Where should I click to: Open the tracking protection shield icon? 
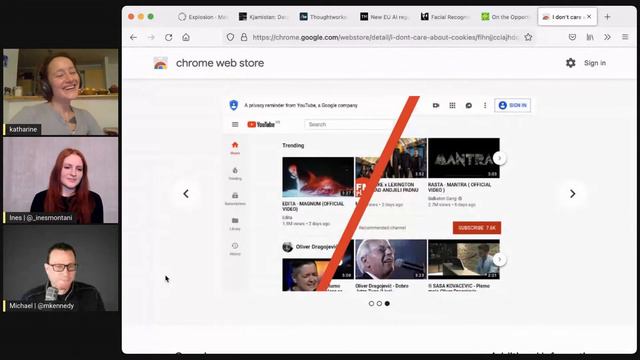(x=230, y=37)
